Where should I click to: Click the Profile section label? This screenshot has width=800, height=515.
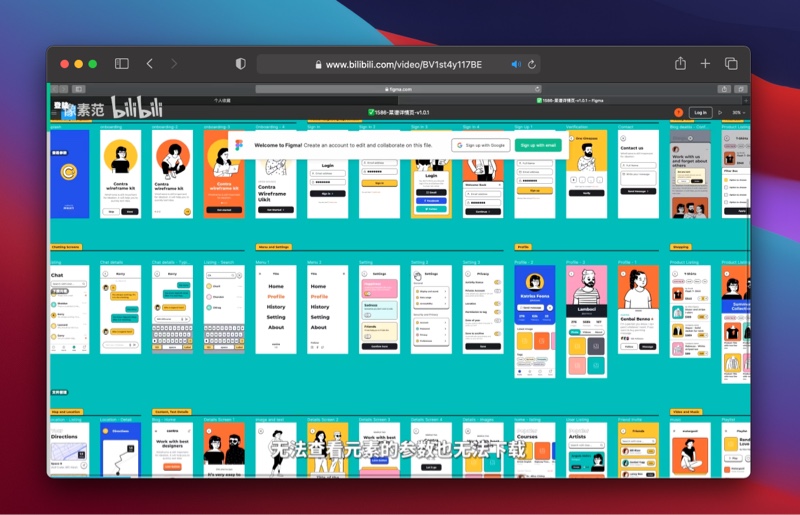(x=523, y=247)
